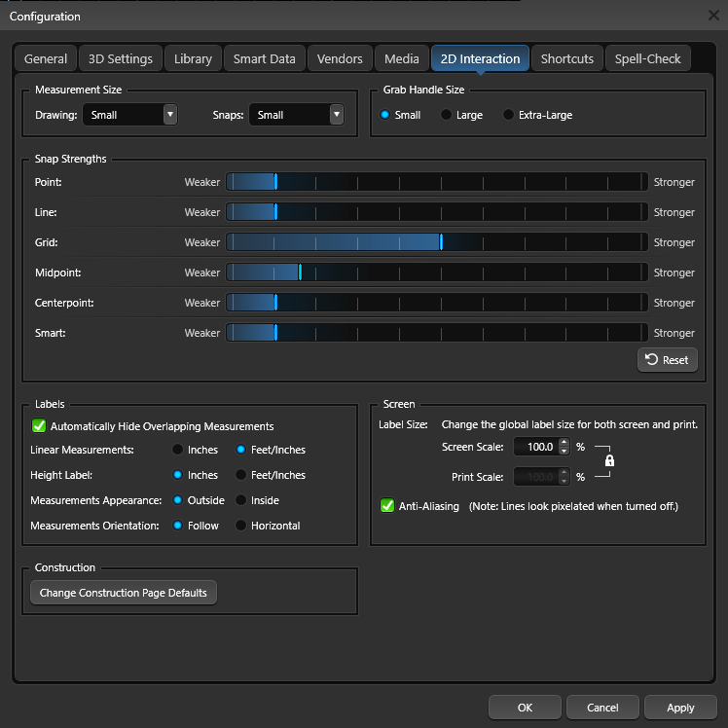Click the Grid snap strength slider handle
The height and width of the screenshot is (728, 728).
441,242
